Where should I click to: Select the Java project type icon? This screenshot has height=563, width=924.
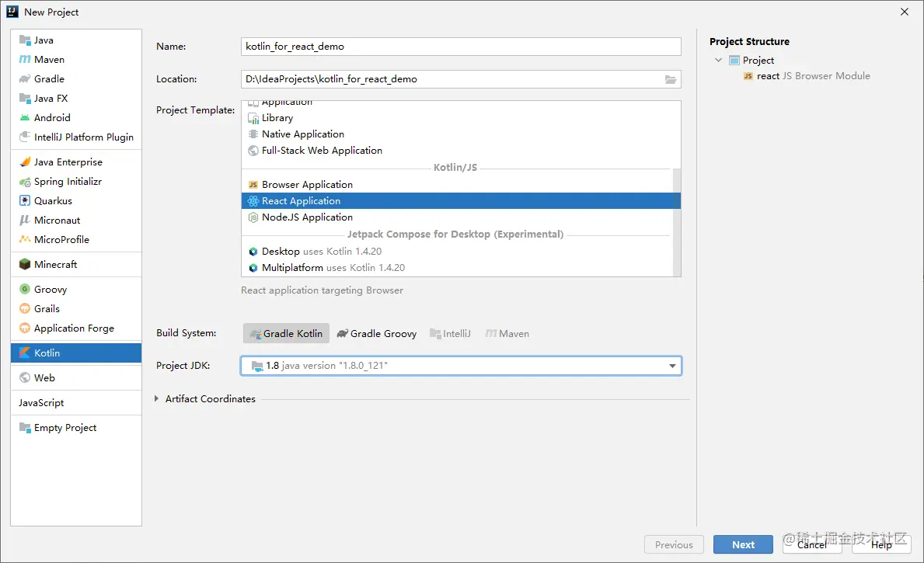coord(25,40)
